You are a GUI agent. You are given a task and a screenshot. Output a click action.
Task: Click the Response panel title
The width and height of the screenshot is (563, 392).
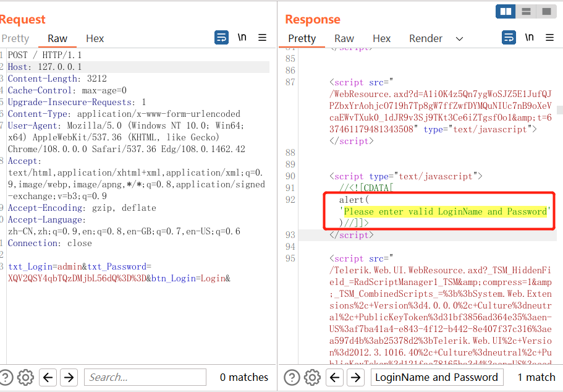[x=313, y=19]
